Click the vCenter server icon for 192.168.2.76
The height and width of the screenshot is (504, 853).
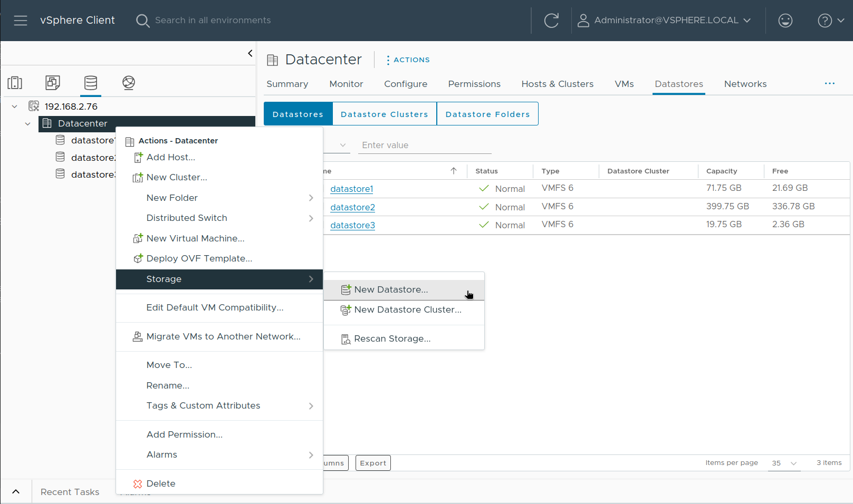34,106
